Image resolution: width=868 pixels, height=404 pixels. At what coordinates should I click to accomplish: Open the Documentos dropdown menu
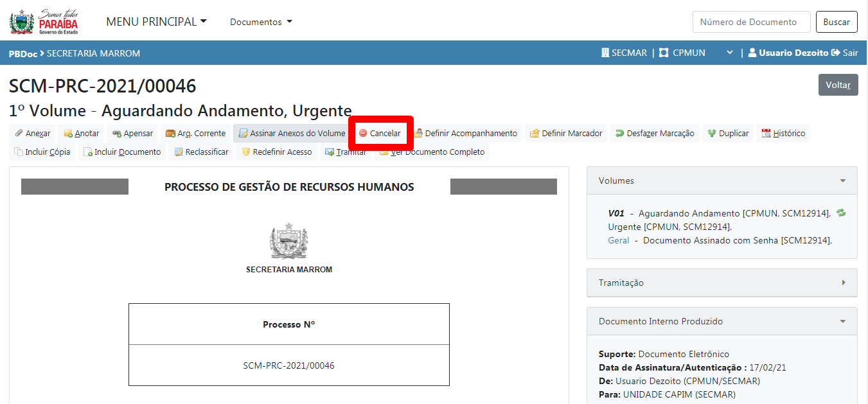pos(261,22)
